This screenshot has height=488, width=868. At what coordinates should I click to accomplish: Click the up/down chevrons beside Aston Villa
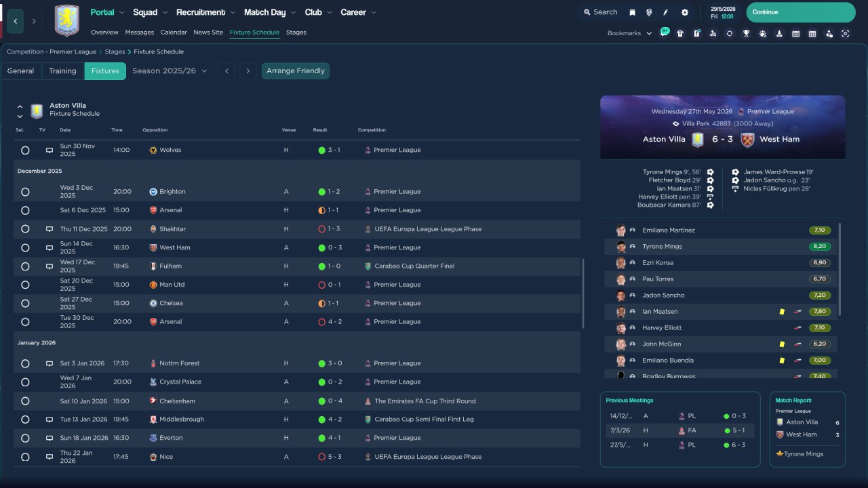coord(20,111)
